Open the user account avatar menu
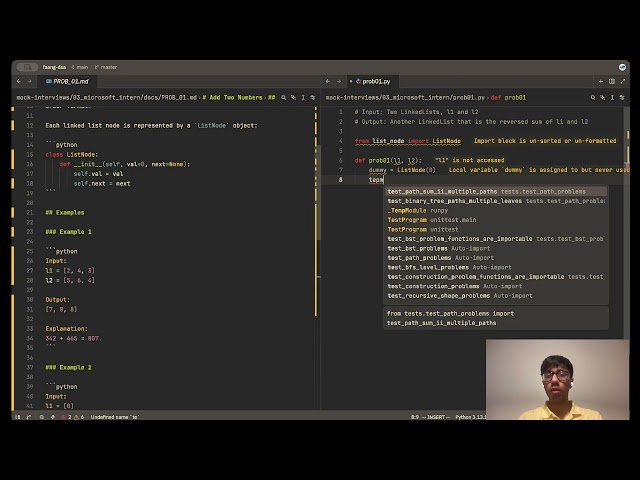 coord(622,67)
